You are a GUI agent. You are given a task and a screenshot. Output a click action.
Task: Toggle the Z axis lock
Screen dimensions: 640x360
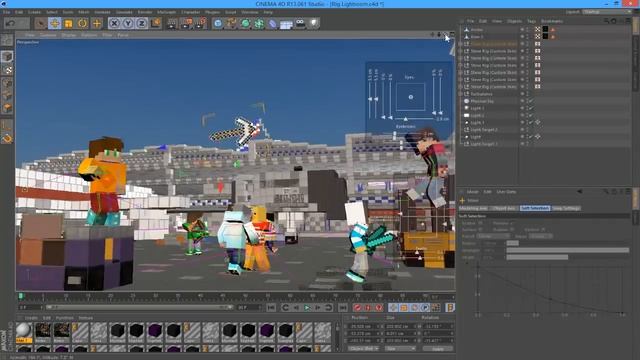coord(142,23)
